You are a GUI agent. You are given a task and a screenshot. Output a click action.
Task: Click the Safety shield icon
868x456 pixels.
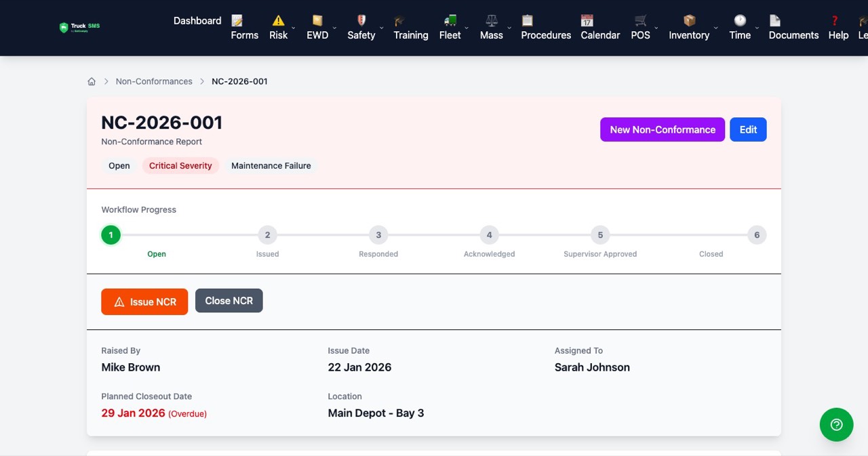coord(361,20)
